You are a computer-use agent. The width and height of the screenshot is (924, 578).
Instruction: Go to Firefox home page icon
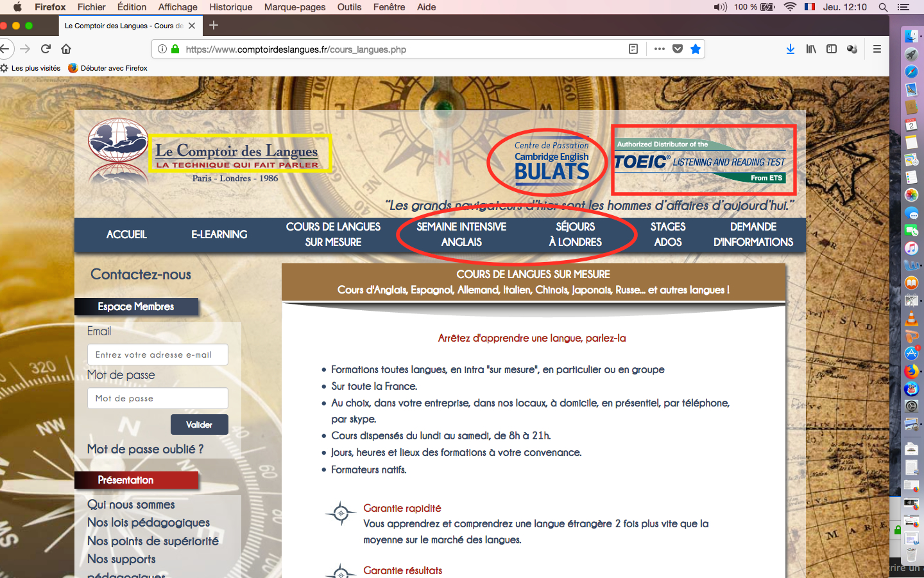(66, 49)
